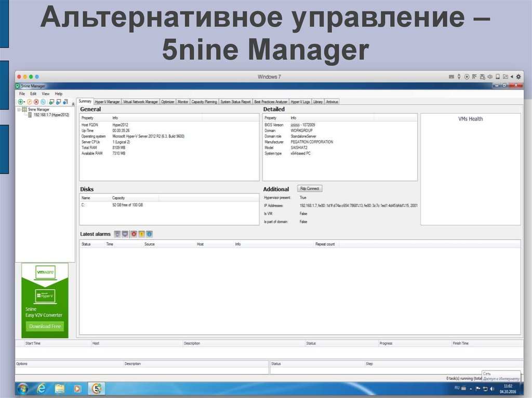Collapse the 5nine Manager tree root
The height and width of the screenshot is (398, 532).
19,109
